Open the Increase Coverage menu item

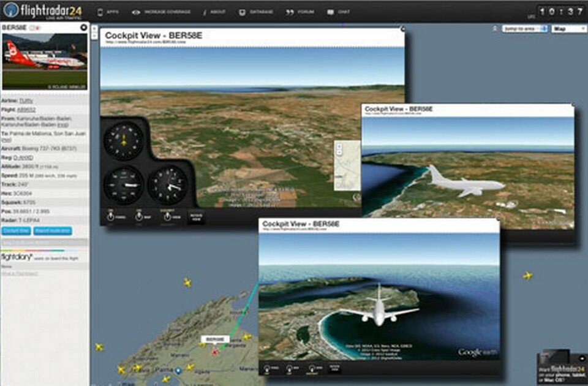coord(167,12)
